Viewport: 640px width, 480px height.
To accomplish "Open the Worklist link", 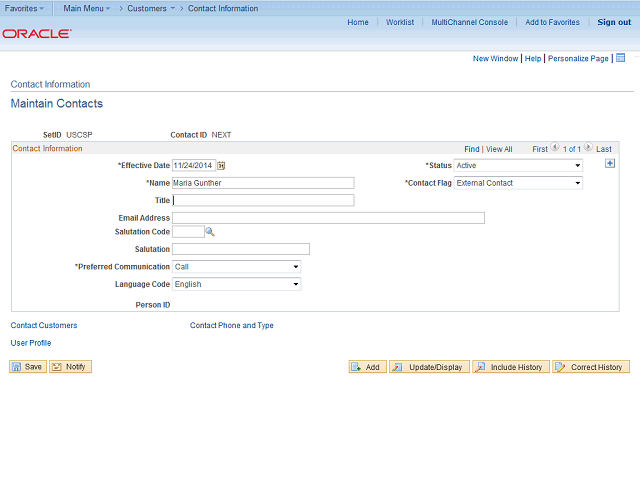I will (400, 22).
